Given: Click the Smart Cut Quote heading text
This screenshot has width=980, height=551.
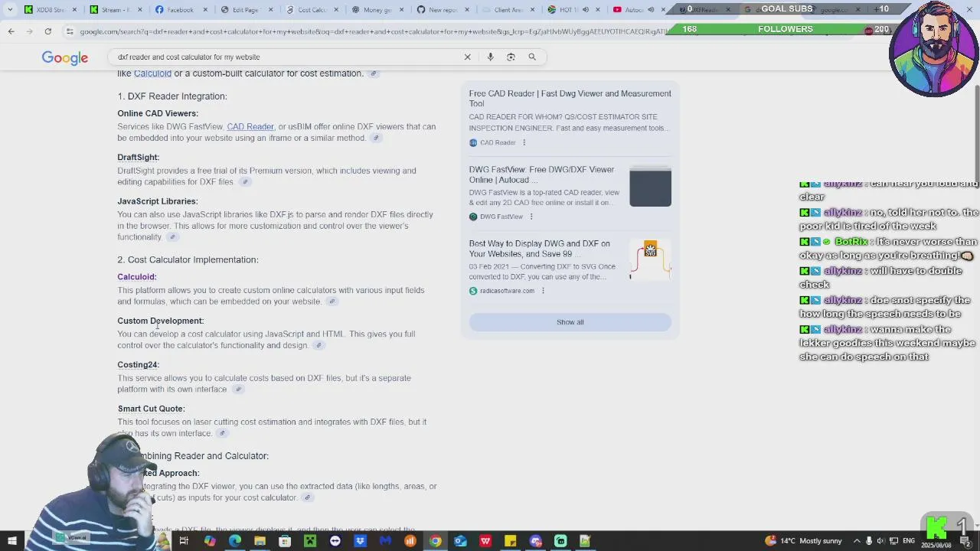Looking at the screenshot, I should (x=152, y=409).
